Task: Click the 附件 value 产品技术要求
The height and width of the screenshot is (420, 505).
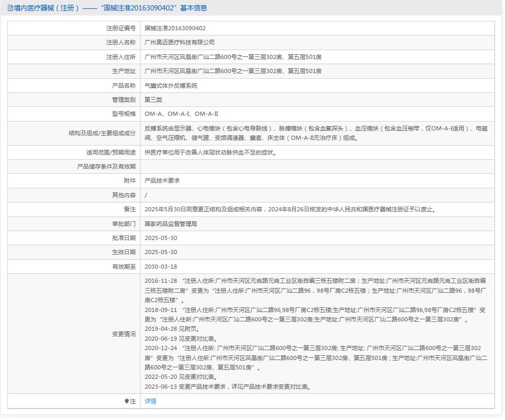Action: point(163,181)
